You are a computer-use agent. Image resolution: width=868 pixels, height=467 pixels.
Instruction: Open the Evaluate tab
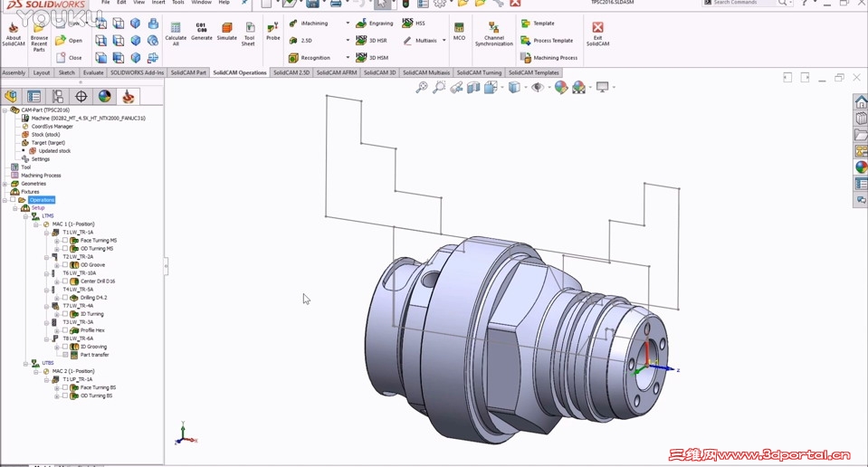93,72
